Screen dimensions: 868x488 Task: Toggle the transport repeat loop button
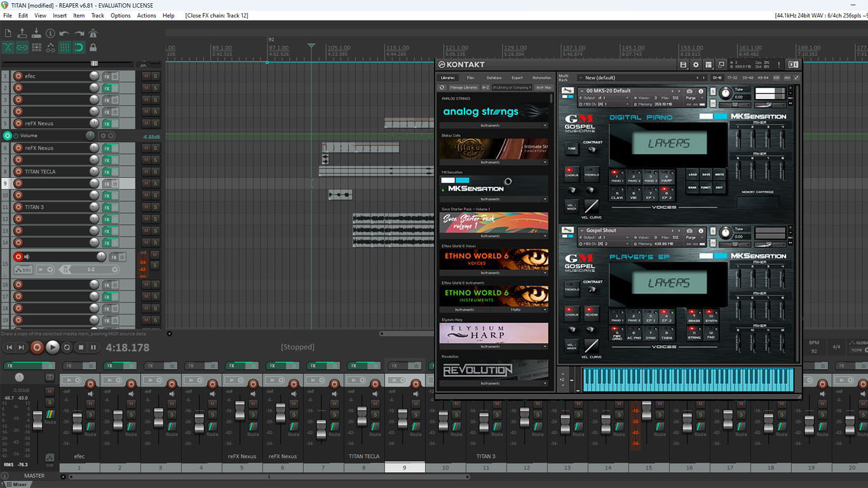67,347
